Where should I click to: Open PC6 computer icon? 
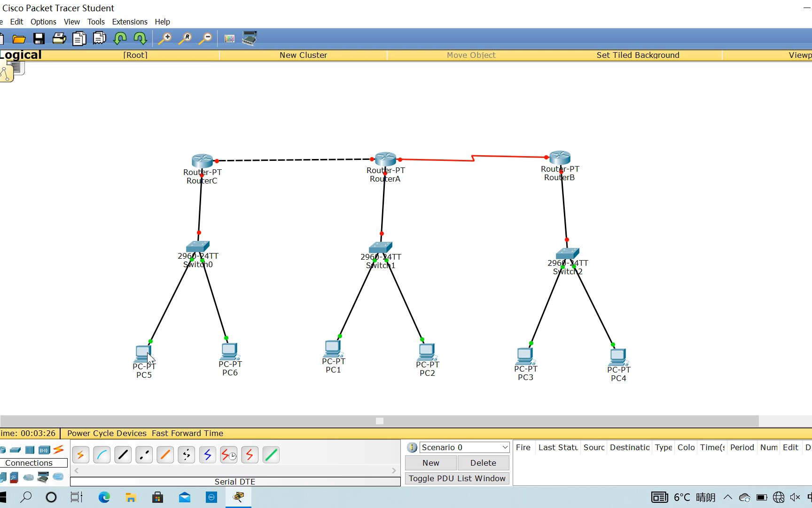pos(230,352)
